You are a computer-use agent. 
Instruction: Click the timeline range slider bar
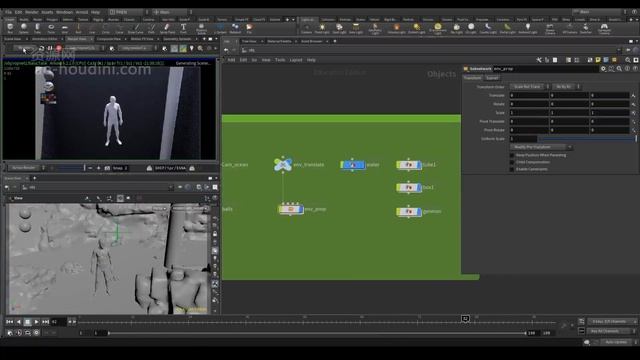(316, 333)
